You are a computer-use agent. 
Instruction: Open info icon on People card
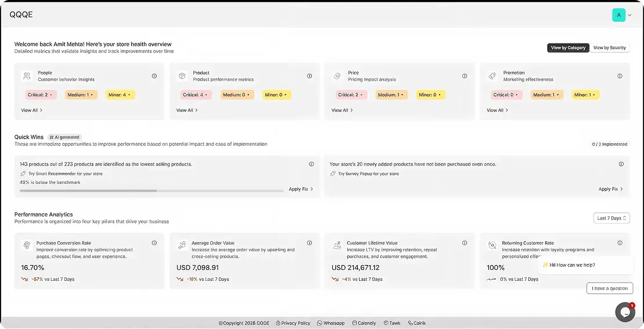tap(154, 76)
